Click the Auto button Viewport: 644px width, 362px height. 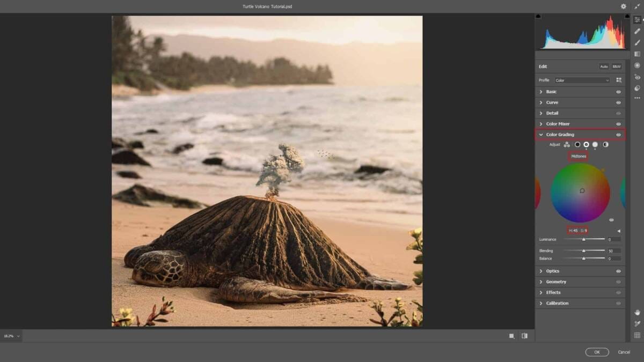coord(604,67)
